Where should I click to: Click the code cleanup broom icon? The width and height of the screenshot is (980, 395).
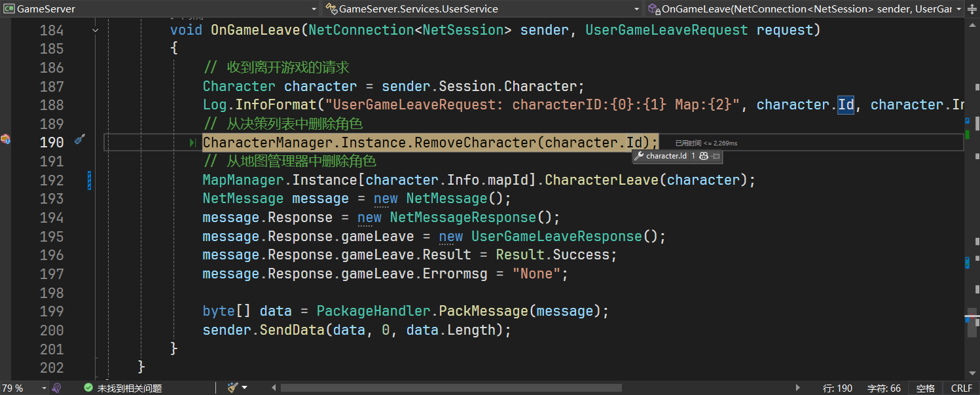coord(232,388)
